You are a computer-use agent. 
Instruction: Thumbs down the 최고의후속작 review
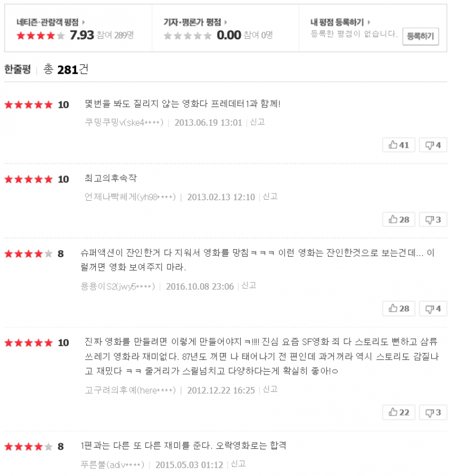pos(433,219)
